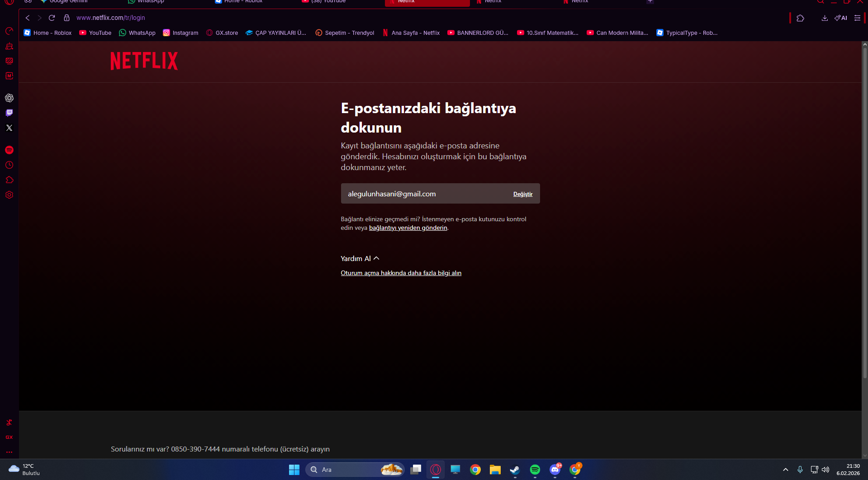Click the phone number text '0850-390-7444'

tap(195, 449)
